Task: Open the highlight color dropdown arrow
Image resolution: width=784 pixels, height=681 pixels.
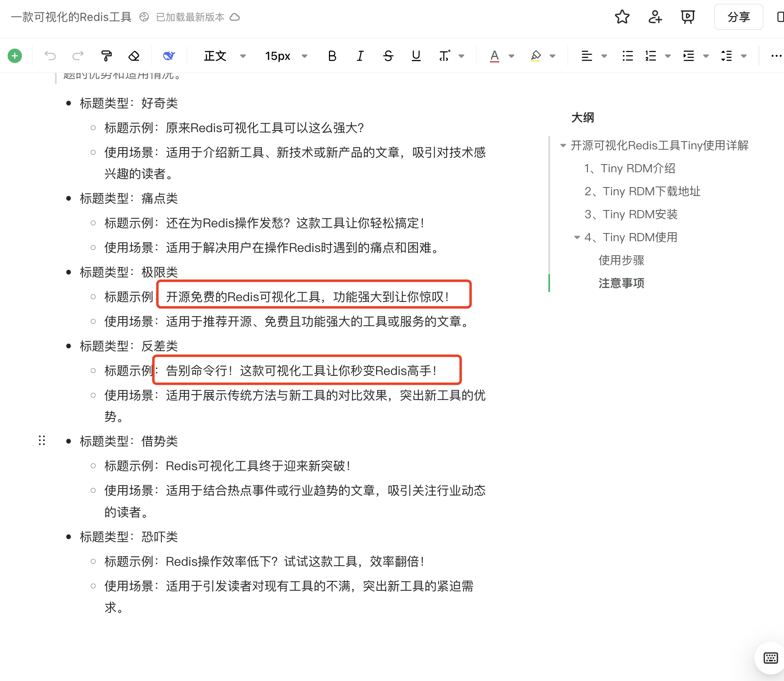Action: [552, 56]
